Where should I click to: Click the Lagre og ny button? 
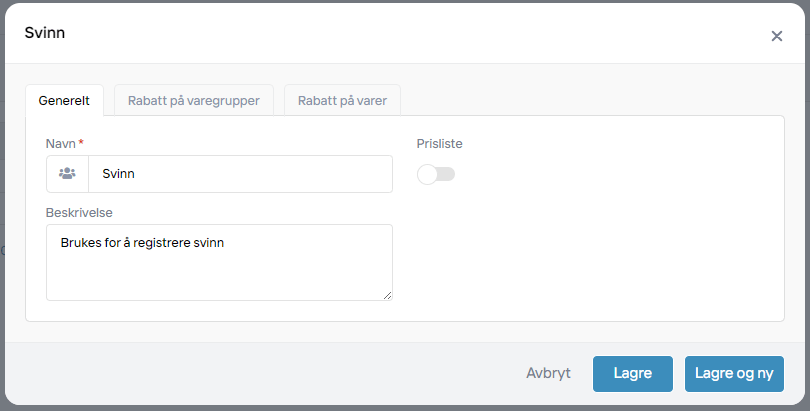point(734,374)
